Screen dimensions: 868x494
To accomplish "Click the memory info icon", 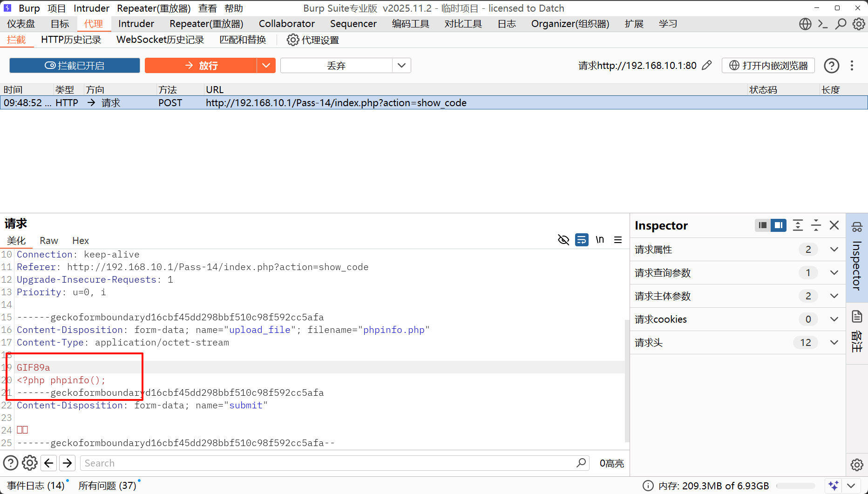I will pyautogui.click(x=648, y=486).
